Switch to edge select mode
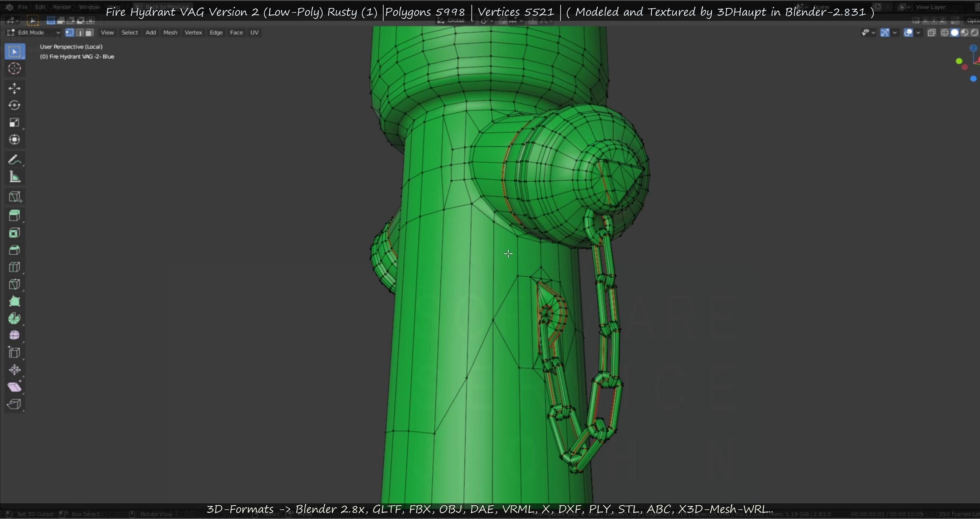The width and height of the screenshot is (980, 519). [x=79, y=33]
